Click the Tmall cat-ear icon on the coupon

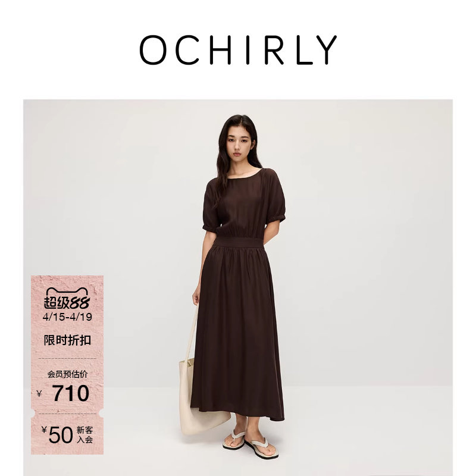coord(67,292)
